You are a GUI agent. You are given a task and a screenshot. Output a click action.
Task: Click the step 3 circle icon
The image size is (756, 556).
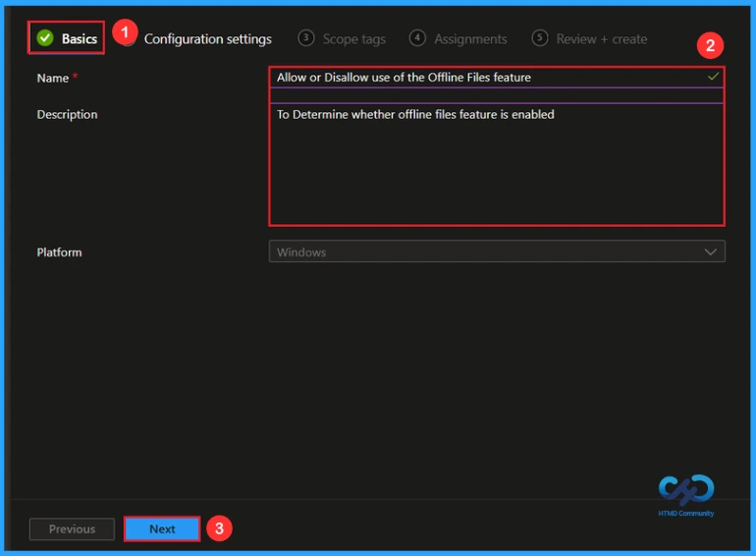click(305, 37)
